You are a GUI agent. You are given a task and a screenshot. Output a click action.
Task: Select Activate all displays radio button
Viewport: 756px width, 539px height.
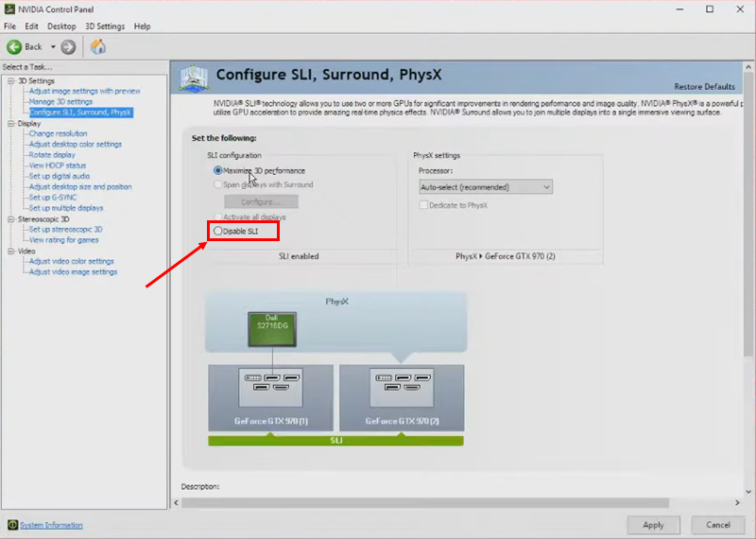coord(218,217)
